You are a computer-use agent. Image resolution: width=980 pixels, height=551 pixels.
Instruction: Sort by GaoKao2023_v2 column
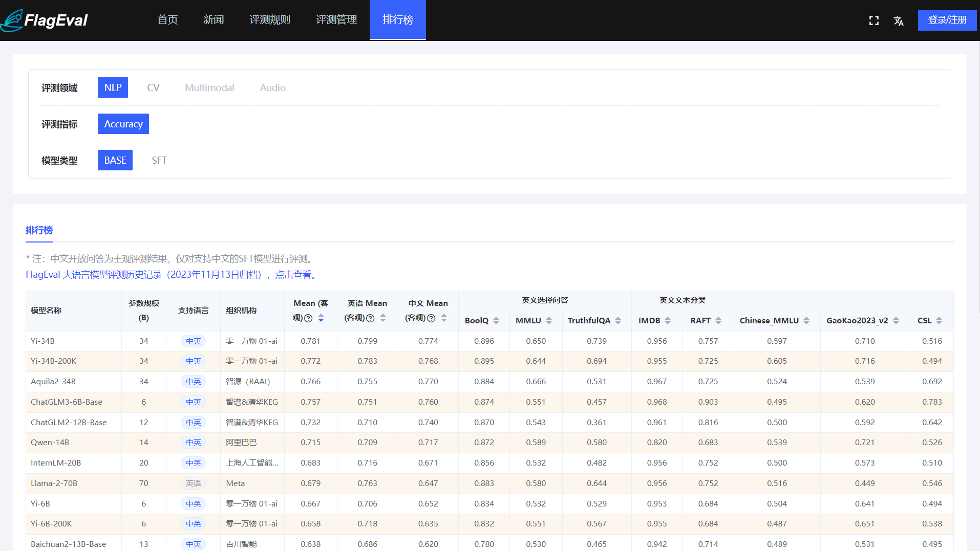(896, 321)
